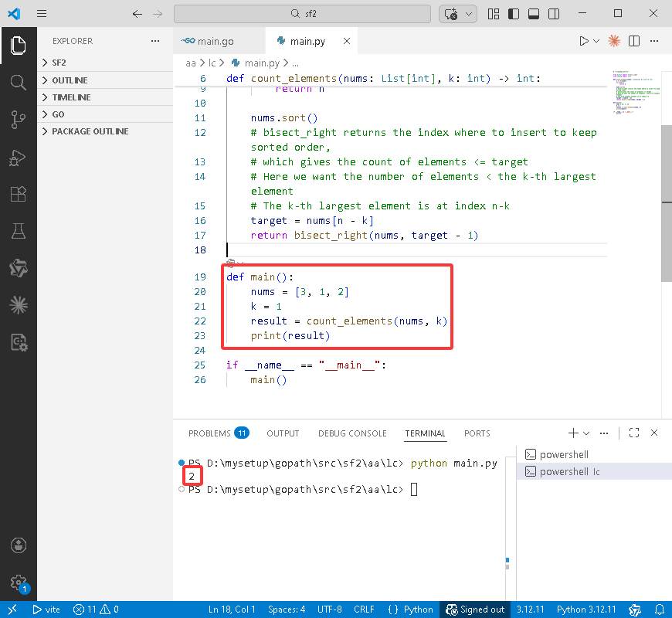Go back with the left arrow

click(137, 14)
